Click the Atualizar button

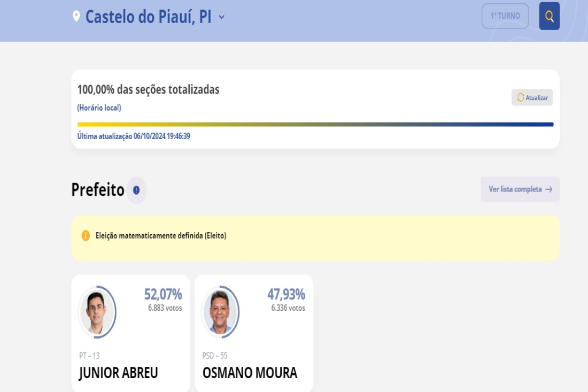pyautogui.click(x=532, y=97)
